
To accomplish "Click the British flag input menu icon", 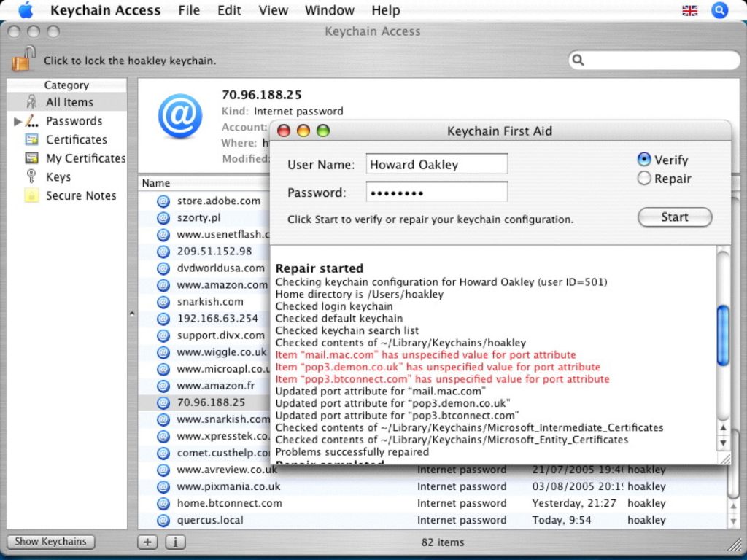I will pyautogui.click(x=689, y=10).
